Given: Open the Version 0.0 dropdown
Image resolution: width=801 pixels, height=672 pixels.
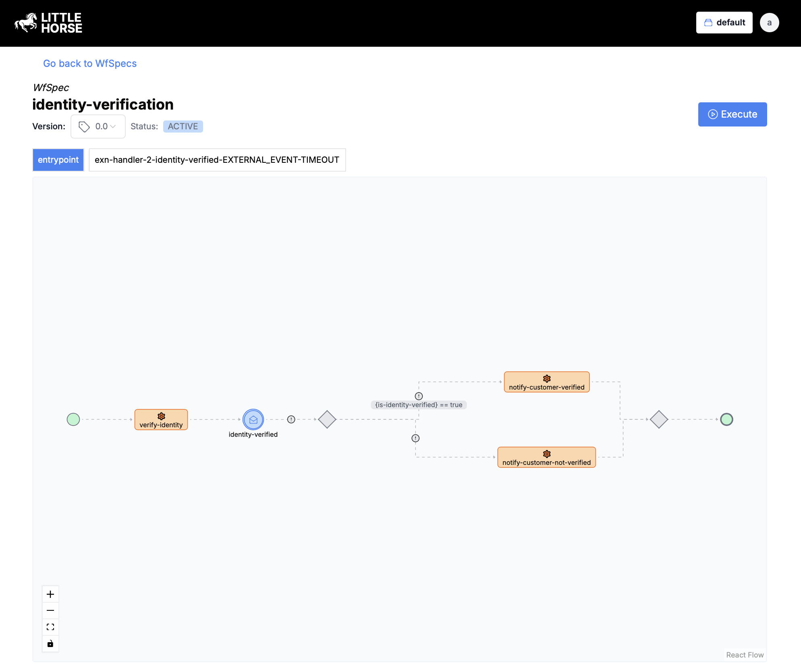Looking at the screenshot, I should click(x=98, y=126).
